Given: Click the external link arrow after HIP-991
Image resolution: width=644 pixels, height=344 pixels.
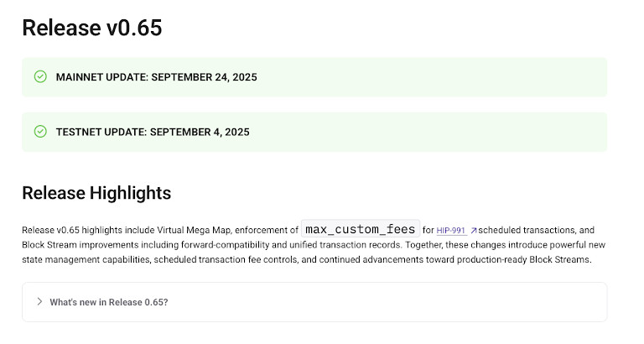Looking at the screenshot, I should pyautogui.click(x=473, y=230).
